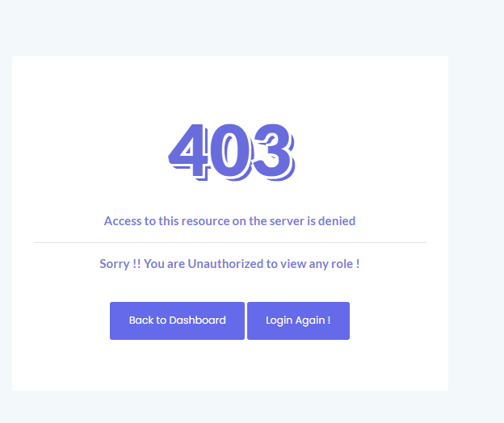Click the word Login on the button
This screenshot has height=423, width=504.
click(x=279, y=320)
